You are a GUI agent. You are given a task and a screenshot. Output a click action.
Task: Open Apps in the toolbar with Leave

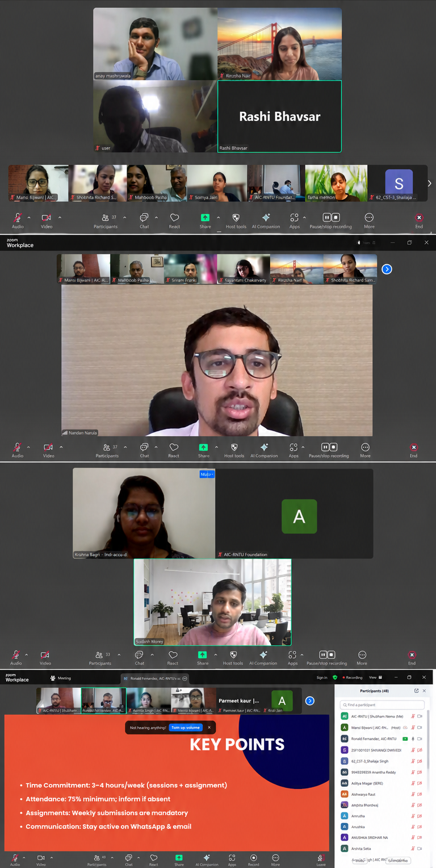point(232,859)
